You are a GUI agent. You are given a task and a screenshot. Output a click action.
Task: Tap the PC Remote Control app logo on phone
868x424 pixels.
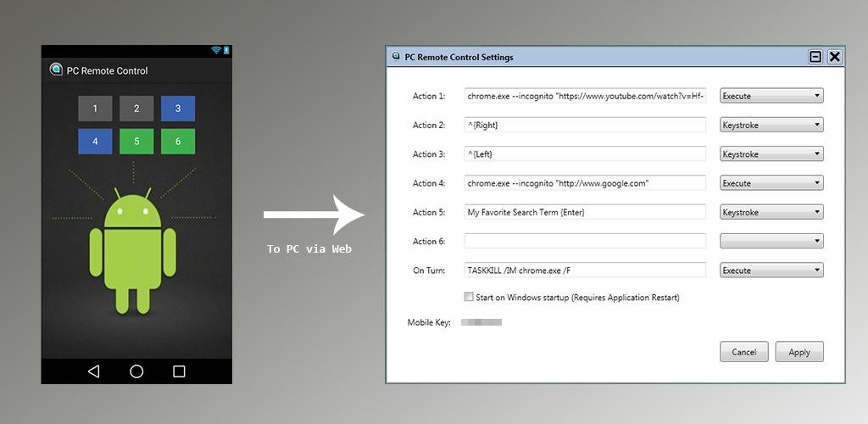[56, 70]
